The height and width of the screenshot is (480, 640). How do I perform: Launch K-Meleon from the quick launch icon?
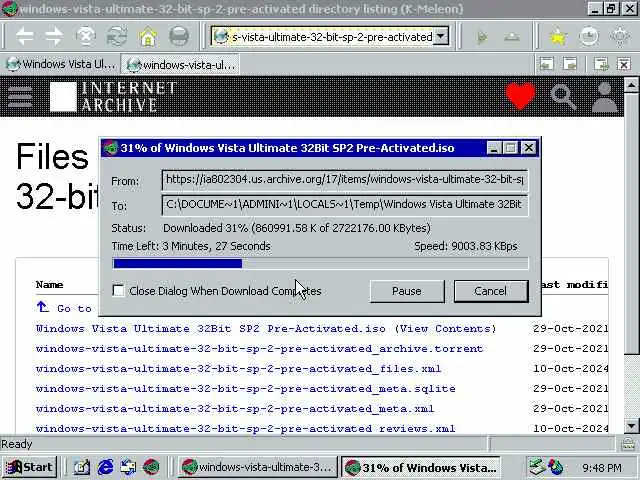151,467
